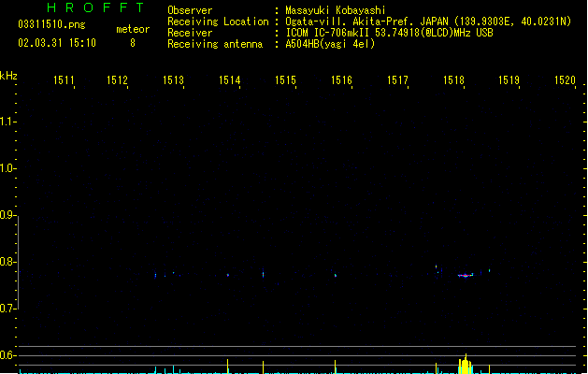
Task: Click time axis label 1519
Action: [509, 80]
